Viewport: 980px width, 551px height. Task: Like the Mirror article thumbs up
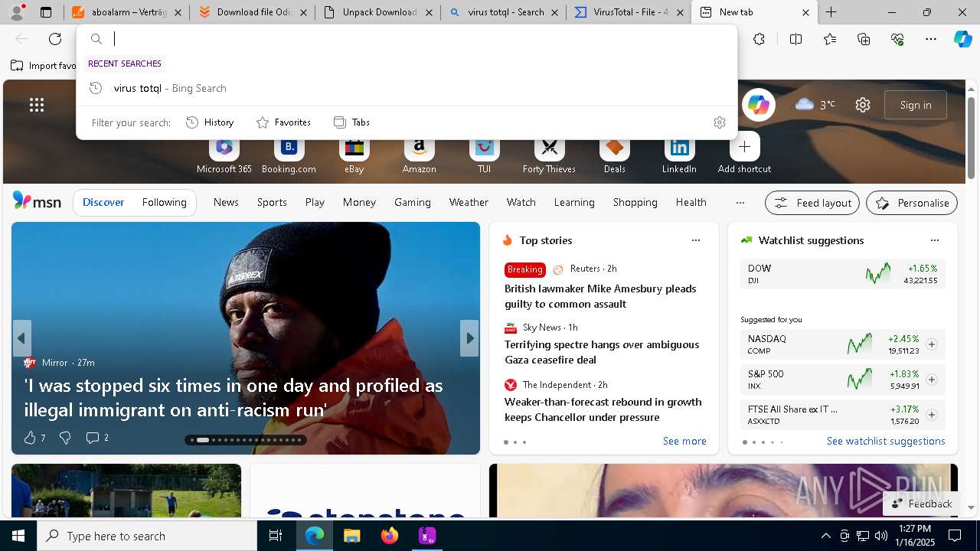30,438
